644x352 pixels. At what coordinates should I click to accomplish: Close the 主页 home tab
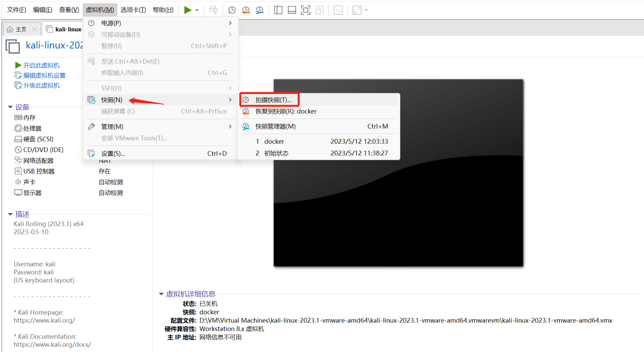point(35,29)
